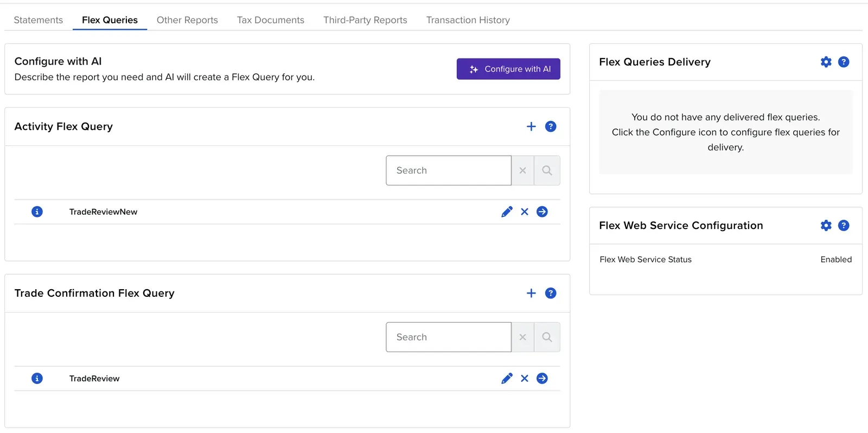
Task: Focus the Activity Flex Query search box
Action: 449,170
